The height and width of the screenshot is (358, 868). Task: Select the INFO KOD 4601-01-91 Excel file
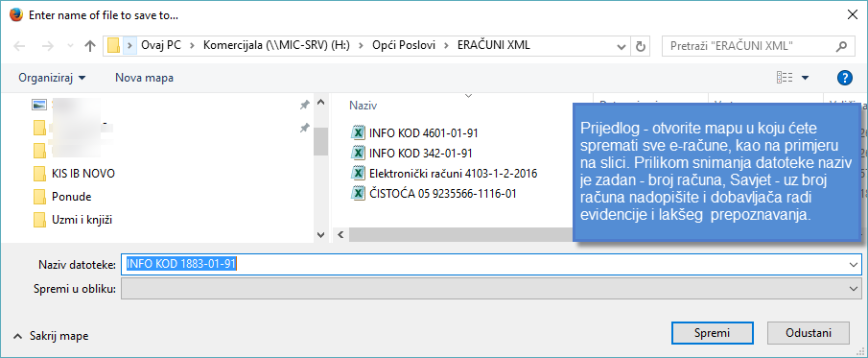414,133
